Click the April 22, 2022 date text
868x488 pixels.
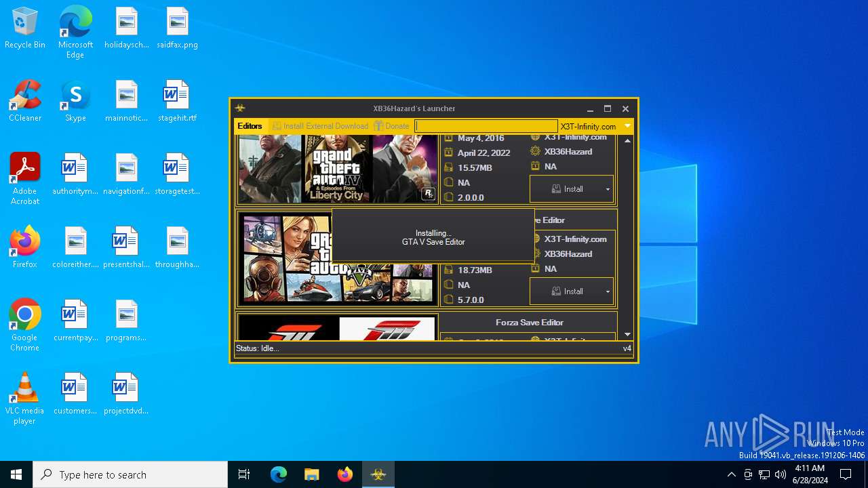pyautogui.click(x=484, y=152)
